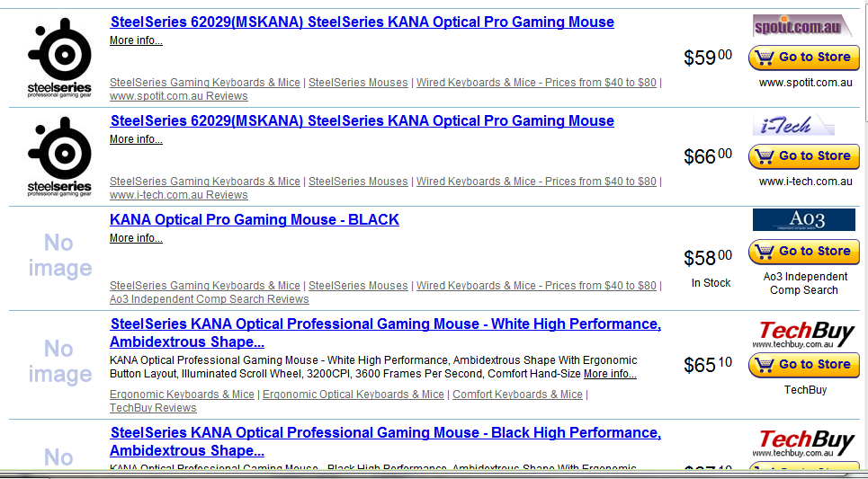Click the TechBuy logo beside the Black mouse listing
This screenshot has height=479, width=868.
click(804, 442)
